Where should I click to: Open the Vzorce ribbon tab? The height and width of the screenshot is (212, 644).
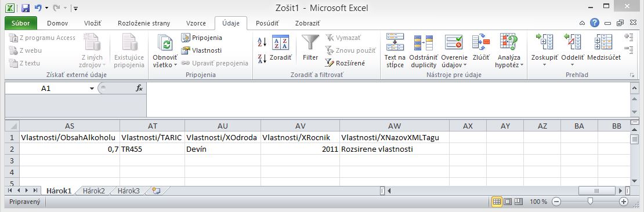point(196,23)
